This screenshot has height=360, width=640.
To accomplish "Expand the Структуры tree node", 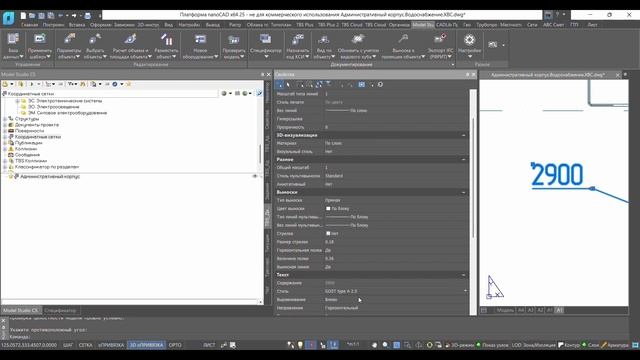I will [5, 119].
